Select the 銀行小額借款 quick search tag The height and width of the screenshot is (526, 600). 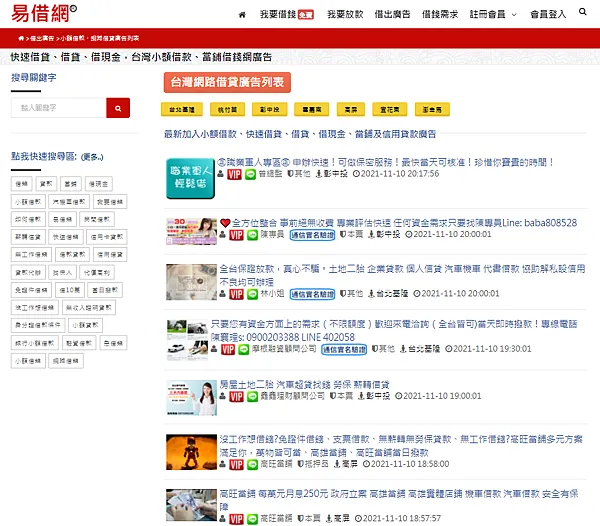click(34, 343)
